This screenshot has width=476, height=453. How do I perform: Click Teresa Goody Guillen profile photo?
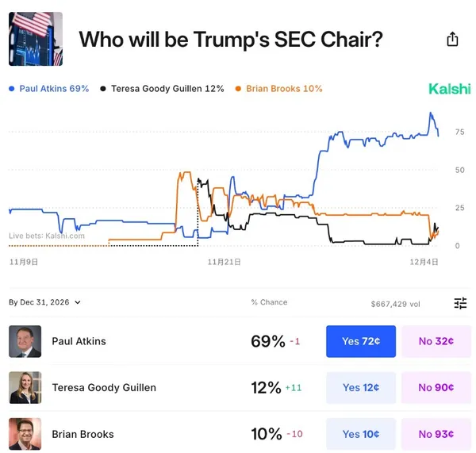tap(25, 387)
